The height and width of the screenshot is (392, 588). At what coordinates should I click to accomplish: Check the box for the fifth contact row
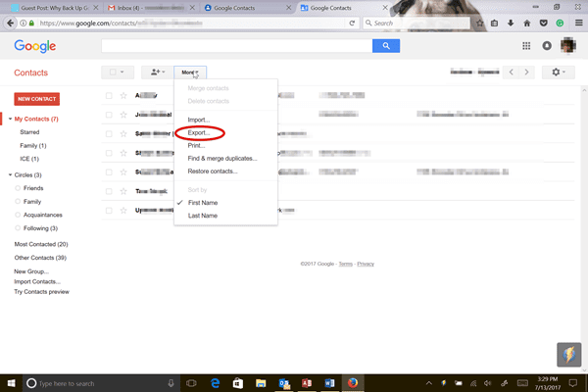(109, 171)
